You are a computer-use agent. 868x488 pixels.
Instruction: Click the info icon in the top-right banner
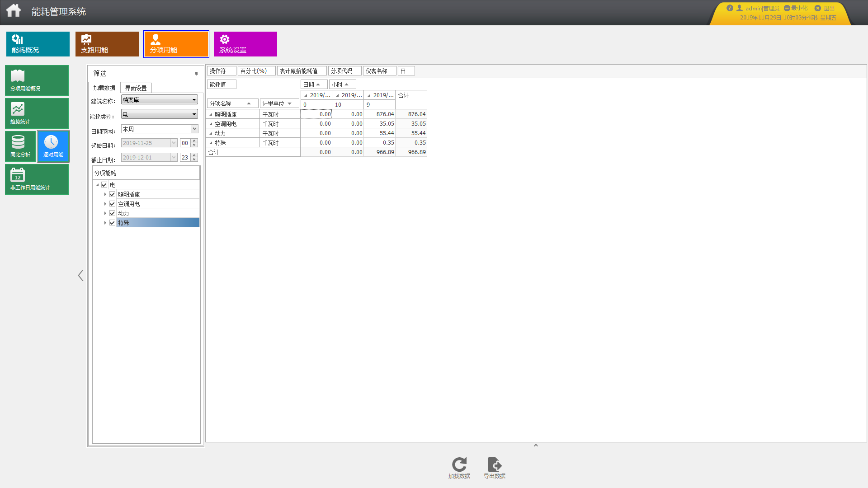pos(730,8)
